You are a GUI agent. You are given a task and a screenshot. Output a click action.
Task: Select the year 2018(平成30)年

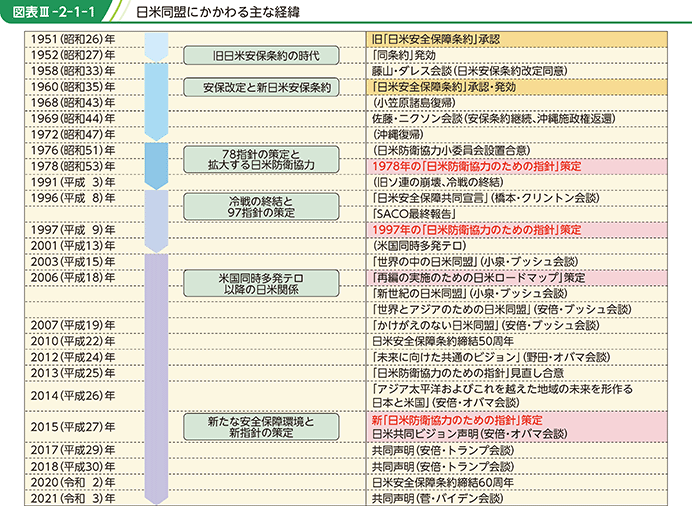click(x=73, y=466)
